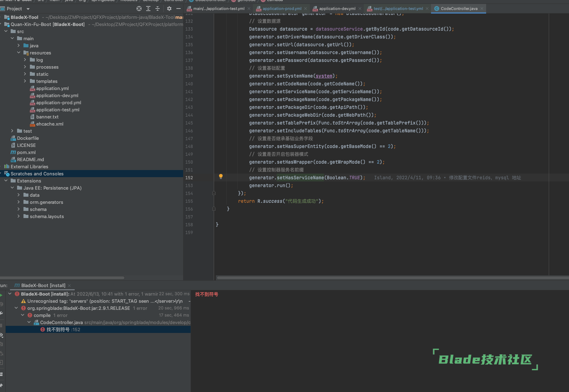Close the application-prod.yml tab

tap(305, 9)
